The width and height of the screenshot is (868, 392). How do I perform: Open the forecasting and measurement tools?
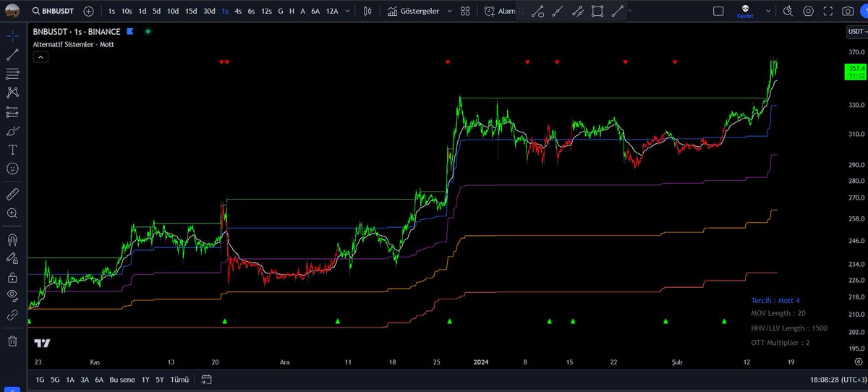point(12,111)
